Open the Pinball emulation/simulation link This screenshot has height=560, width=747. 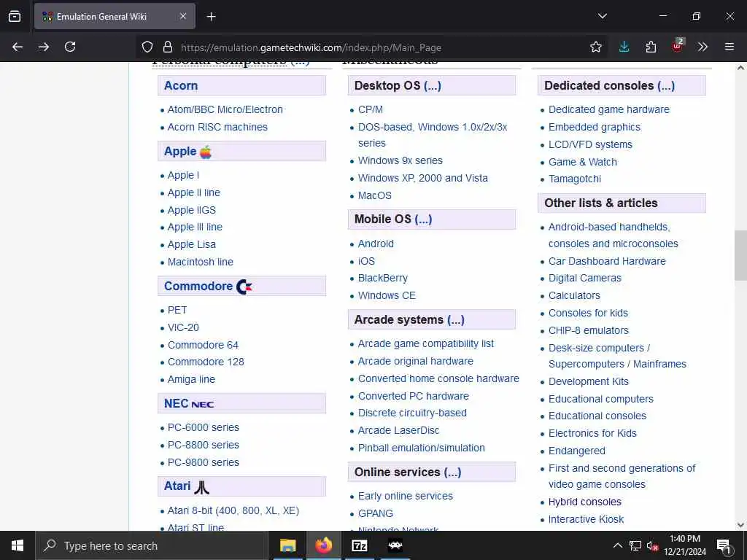(421, 448)
